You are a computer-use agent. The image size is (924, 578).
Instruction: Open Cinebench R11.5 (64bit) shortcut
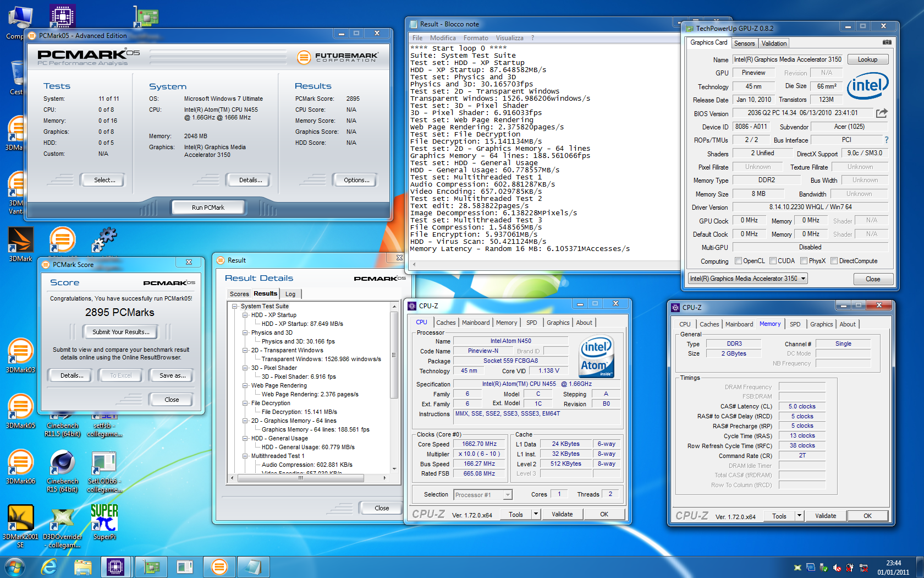(x=62, y=426)
